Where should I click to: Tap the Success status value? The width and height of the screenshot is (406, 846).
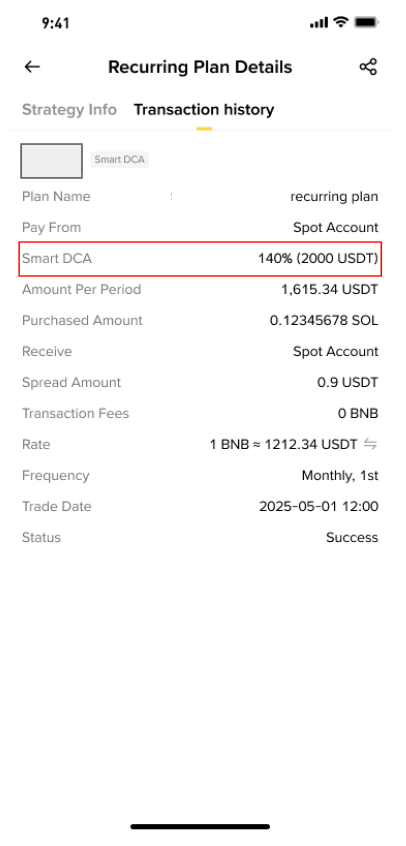pyautogui.click(x=352, y=537)
